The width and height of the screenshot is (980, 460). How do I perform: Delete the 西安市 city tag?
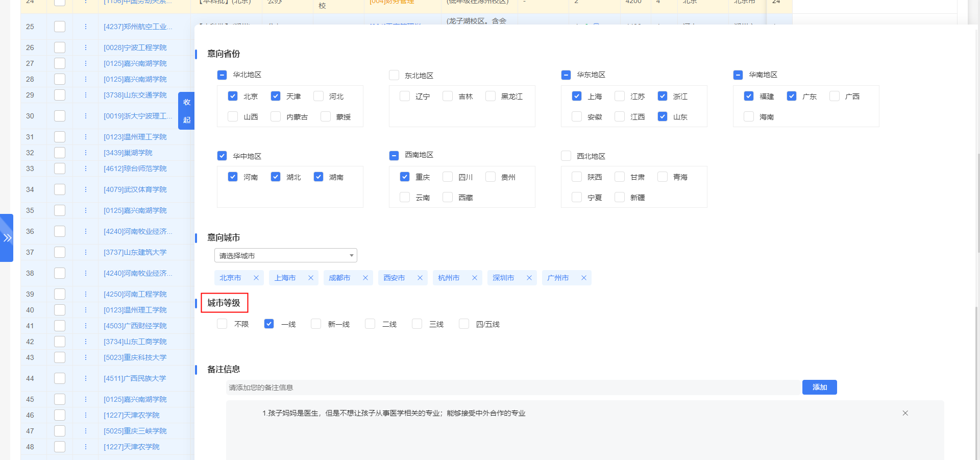pyautogui.click(x=420, y=278)
